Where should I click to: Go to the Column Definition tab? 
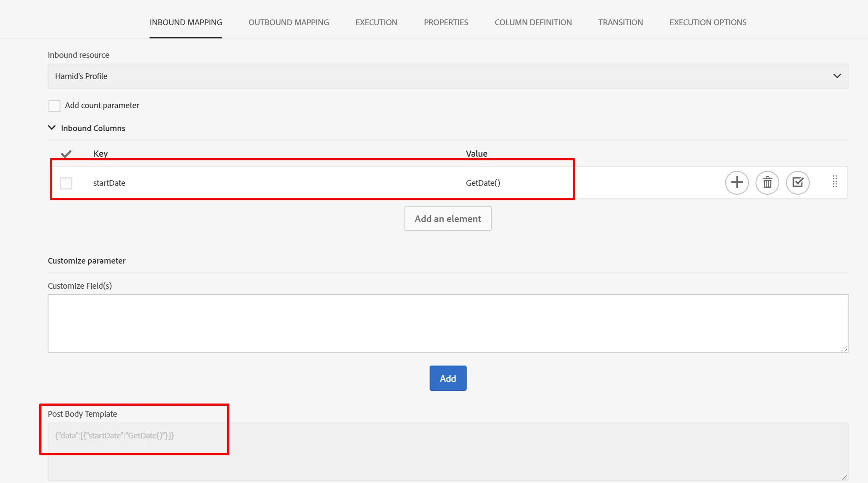click(x=533, y=23)
